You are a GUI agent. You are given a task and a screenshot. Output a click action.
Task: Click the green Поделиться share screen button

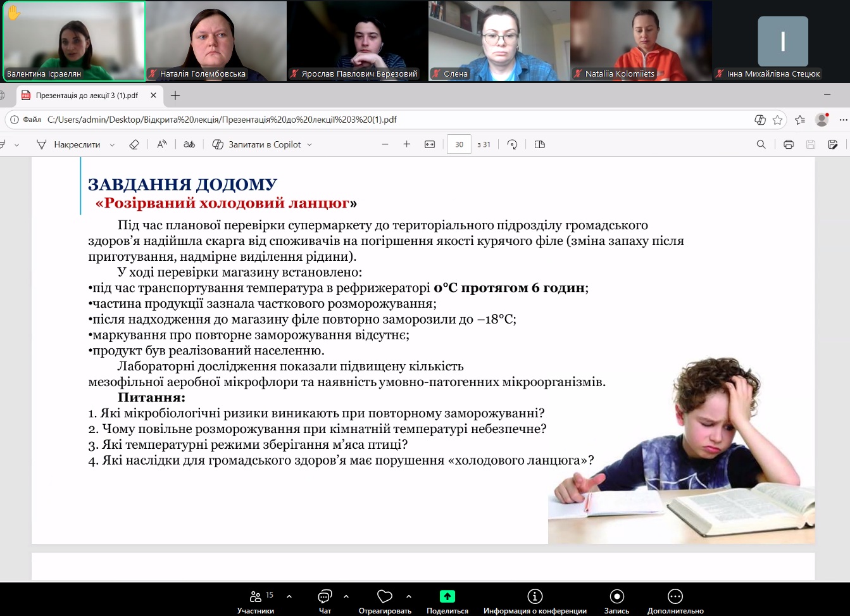point(447,601)
